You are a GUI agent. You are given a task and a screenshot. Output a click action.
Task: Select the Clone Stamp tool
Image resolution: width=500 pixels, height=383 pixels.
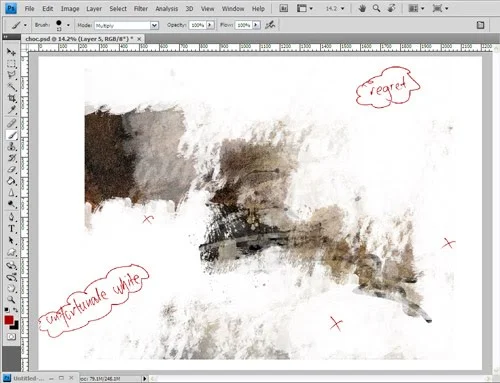(11, 146)
